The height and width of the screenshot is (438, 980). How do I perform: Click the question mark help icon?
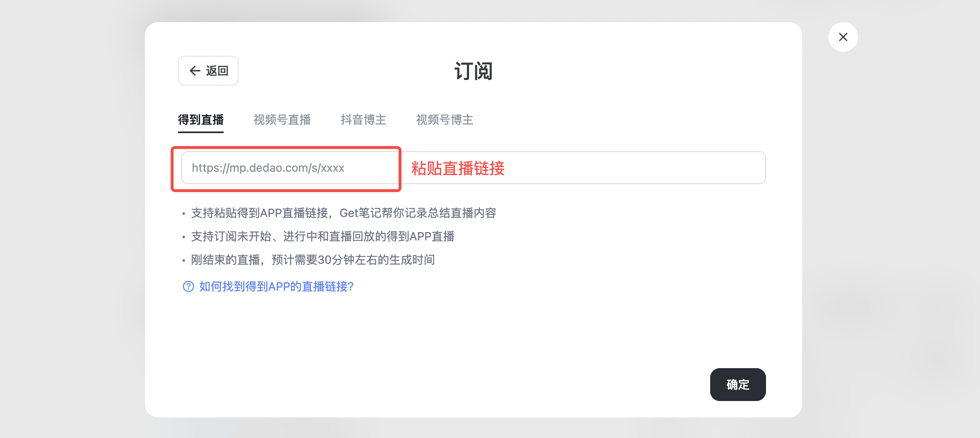pos(188,286)
